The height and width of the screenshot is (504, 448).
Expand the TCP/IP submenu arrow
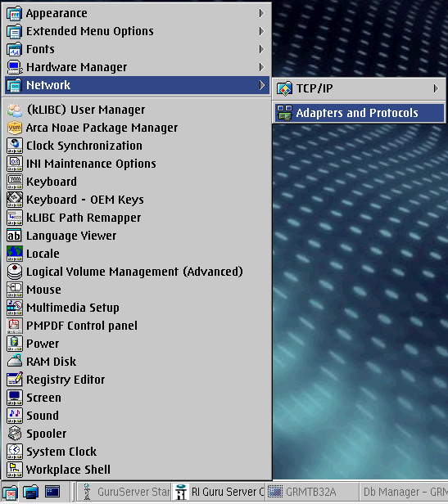[436, 88]
